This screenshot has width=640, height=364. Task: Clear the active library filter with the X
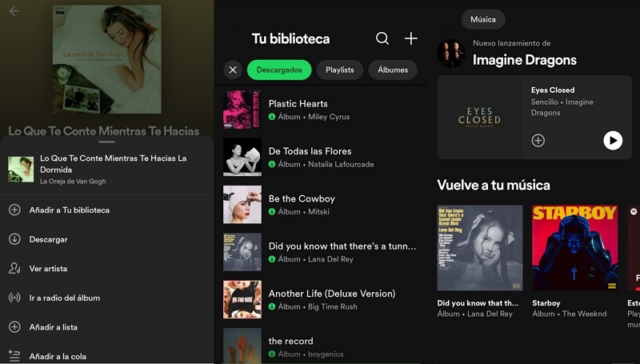click(233, 70)
